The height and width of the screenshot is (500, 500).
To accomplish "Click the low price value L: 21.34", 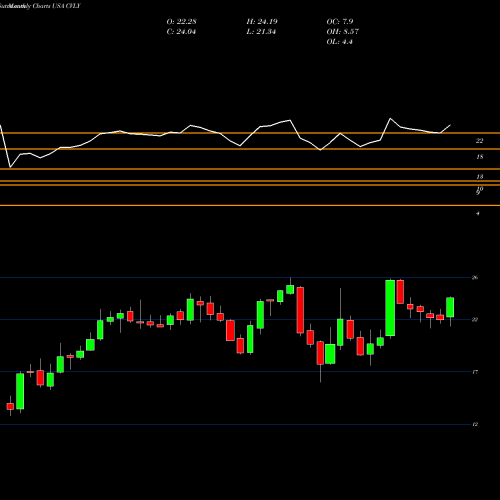I will [x=261, y=32].
